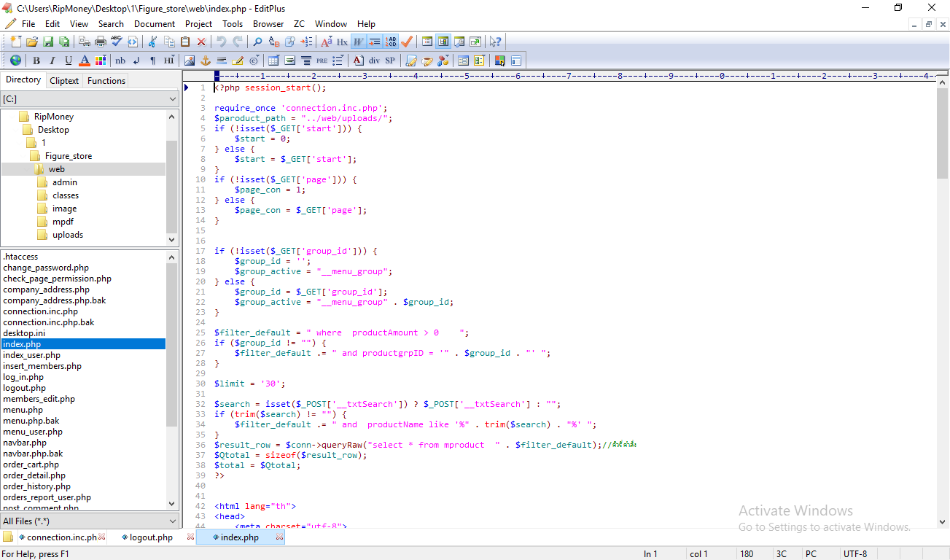Click the Italic I icon
This screenshot has height=560, width=950.
pyautogui.click(x=52, y=61)
